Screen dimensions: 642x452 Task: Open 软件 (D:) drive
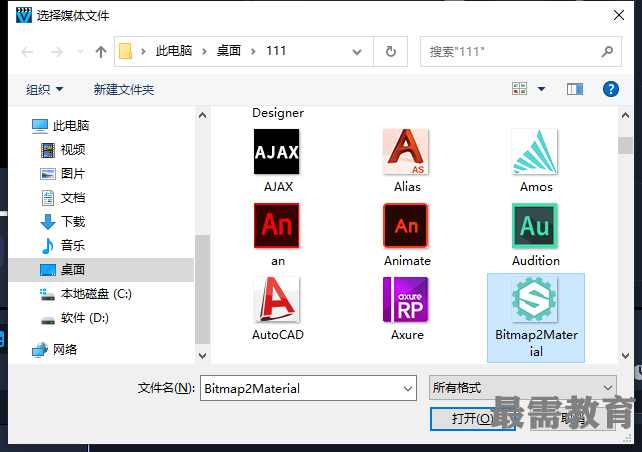point(75,318)
